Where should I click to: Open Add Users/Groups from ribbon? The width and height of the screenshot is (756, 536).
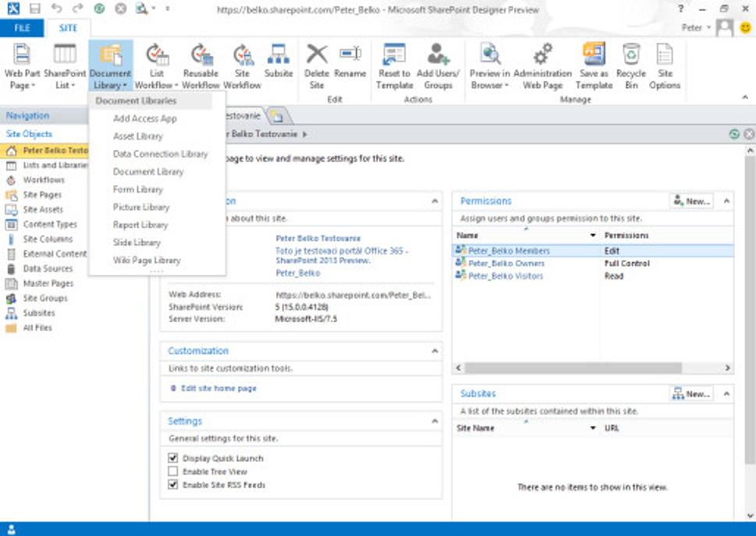pos(438,66)
